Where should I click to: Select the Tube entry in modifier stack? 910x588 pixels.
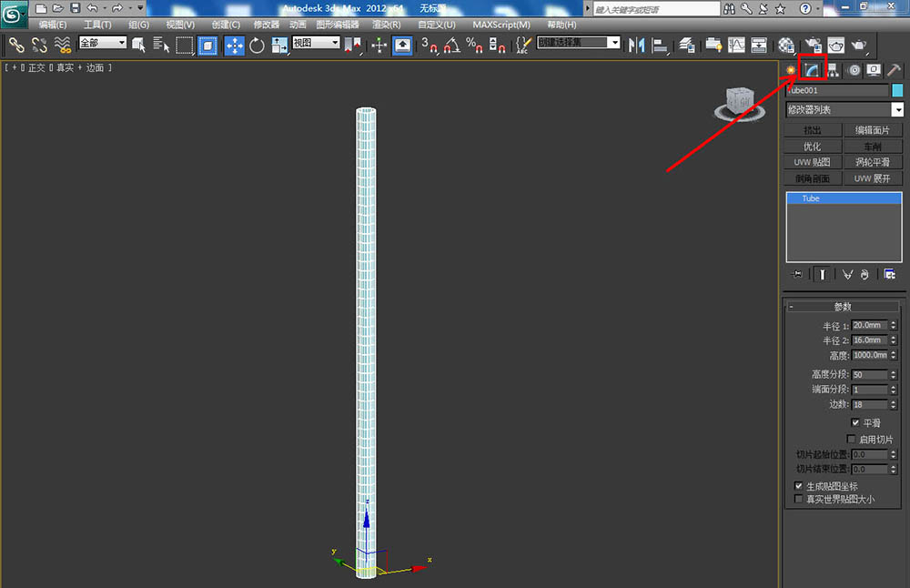point(844,198)
